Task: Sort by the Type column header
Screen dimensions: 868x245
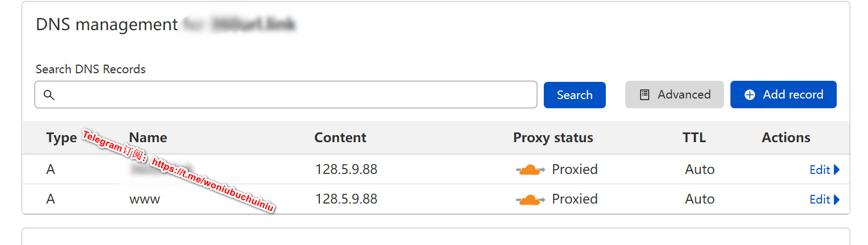Action: point(61,138)
